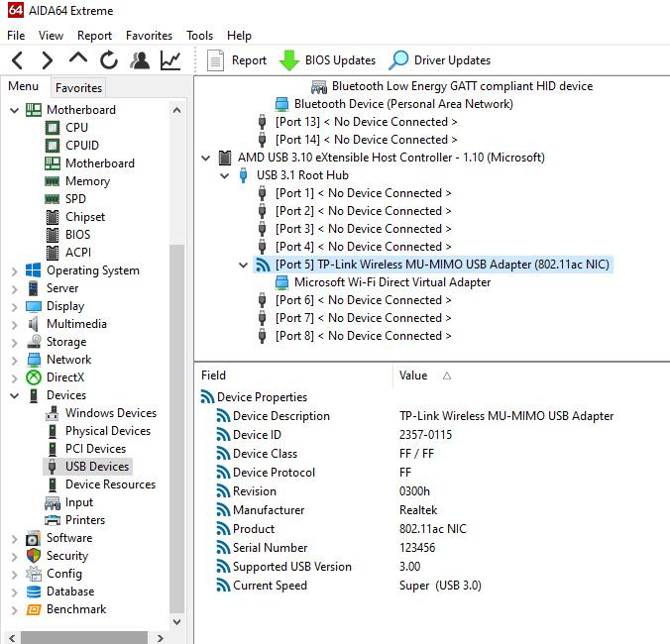Open the user profile toolbar icon
The width and height of the screenshot is (670, 644).
click(x=140, y=60)
